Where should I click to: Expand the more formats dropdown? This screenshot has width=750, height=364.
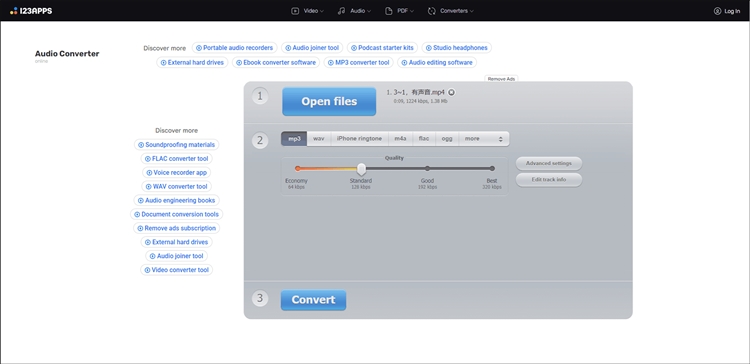[x=484, y=139]
